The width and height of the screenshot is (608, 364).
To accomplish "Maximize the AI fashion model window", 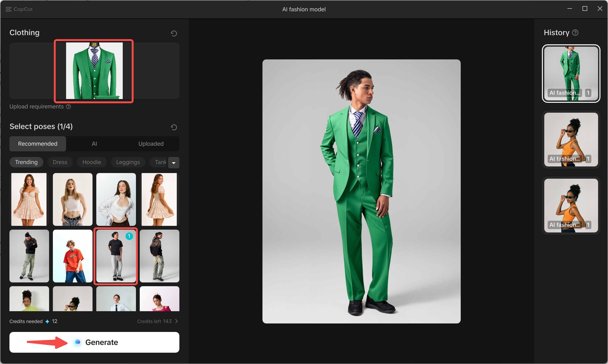I will [x=585, y=8].
